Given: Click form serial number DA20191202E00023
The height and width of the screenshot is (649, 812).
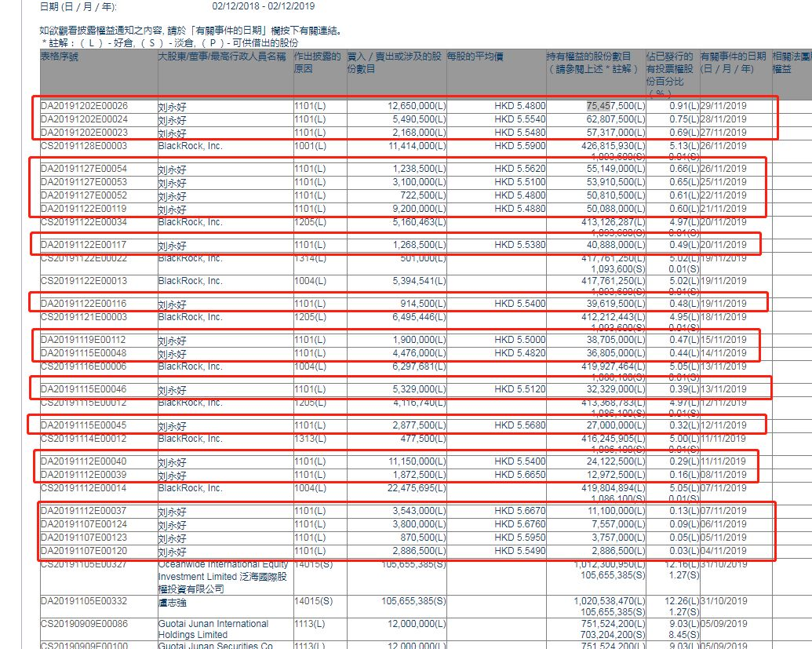Looking at the screenshot, I should coord(84,133).
